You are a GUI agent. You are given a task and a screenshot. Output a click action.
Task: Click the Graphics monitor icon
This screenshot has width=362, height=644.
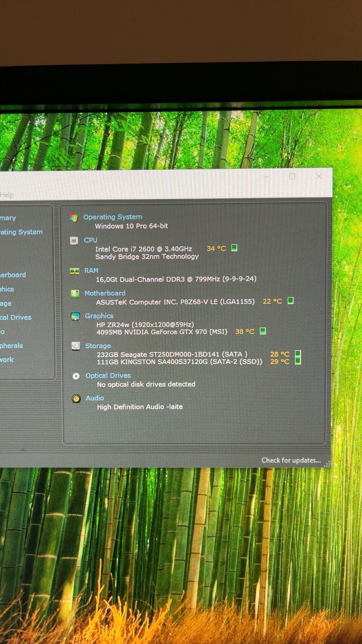[75, 316]
